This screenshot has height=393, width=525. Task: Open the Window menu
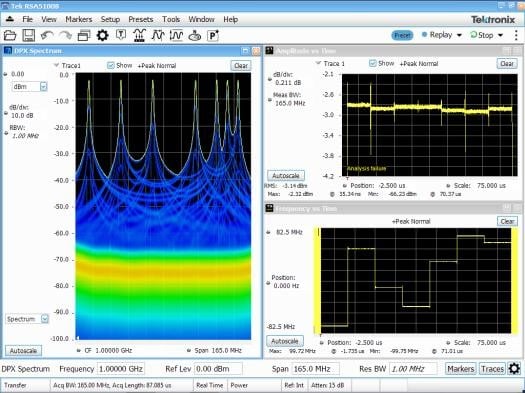pos(201,19)
